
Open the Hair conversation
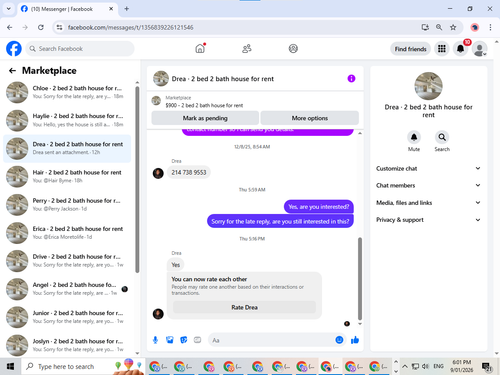click(67, 177)
